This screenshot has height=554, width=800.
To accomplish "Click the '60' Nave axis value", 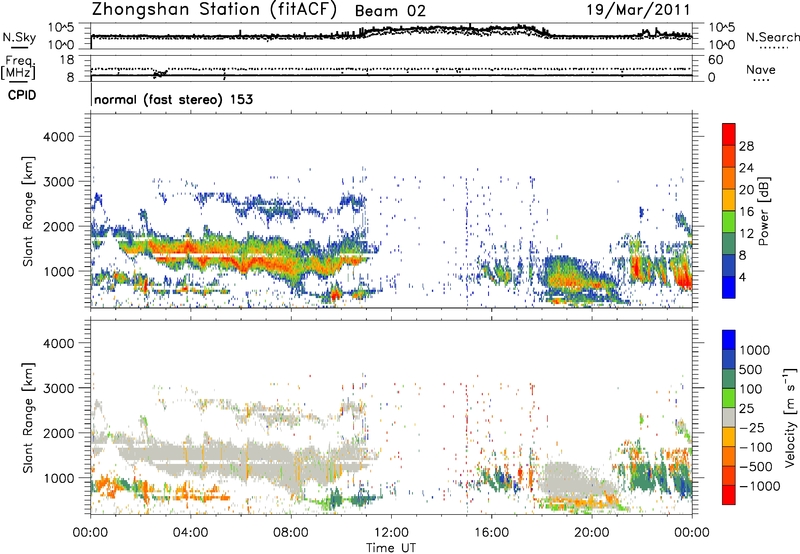I will [x=715, y=60].
